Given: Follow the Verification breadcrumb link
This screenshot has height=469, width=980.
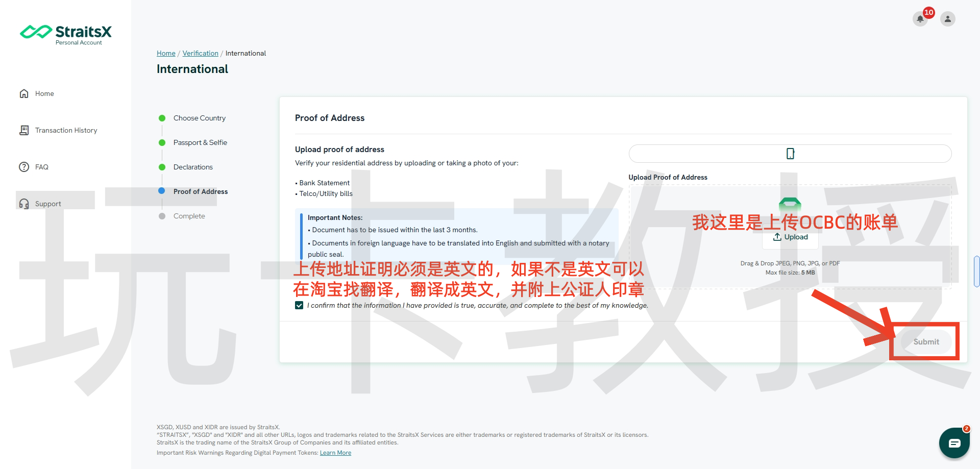Looking at the screenshot, I should (x=200, y=53).
